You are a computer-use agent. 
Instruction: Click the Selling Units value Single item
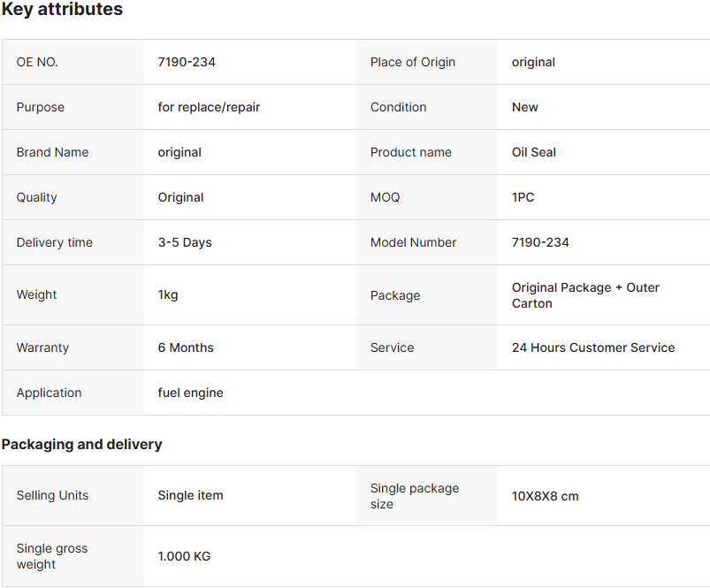pos(190,496)
